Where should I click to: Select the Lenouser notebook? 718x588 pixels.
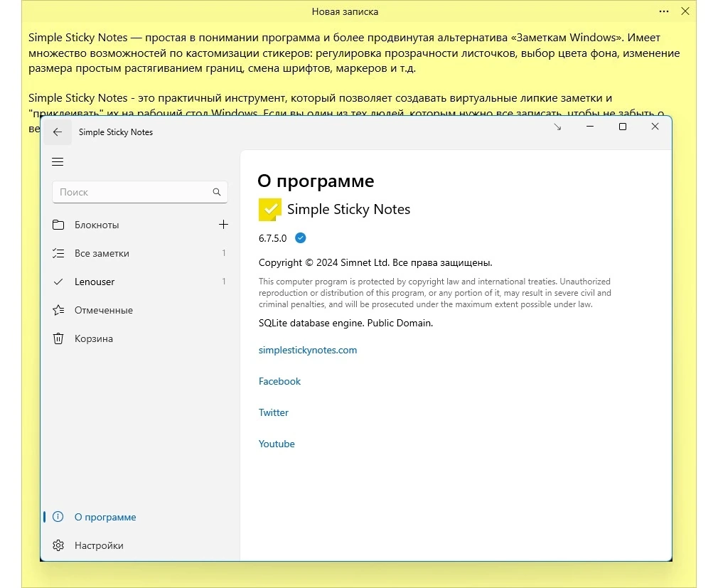[x=139, y=282]
